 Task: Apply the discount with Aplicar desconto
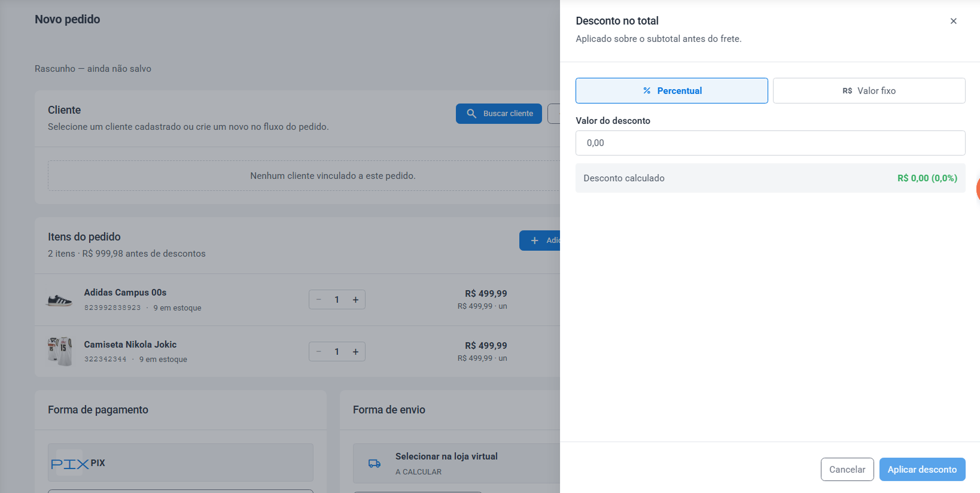[x=922, y=469]
